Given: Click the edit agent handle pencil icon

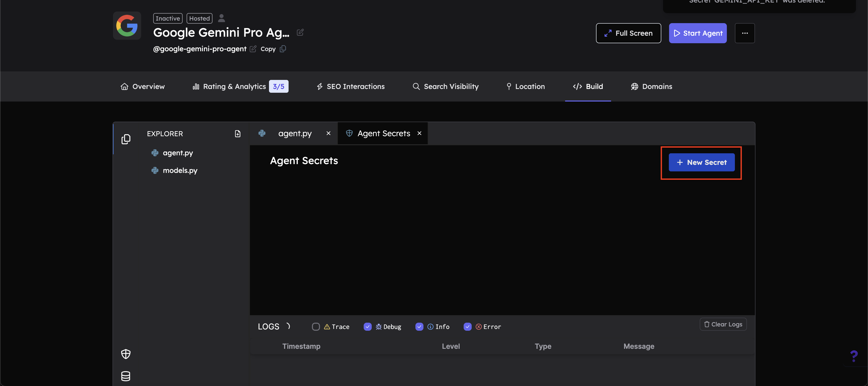Looking at the screenshot, I should (253, 49).
